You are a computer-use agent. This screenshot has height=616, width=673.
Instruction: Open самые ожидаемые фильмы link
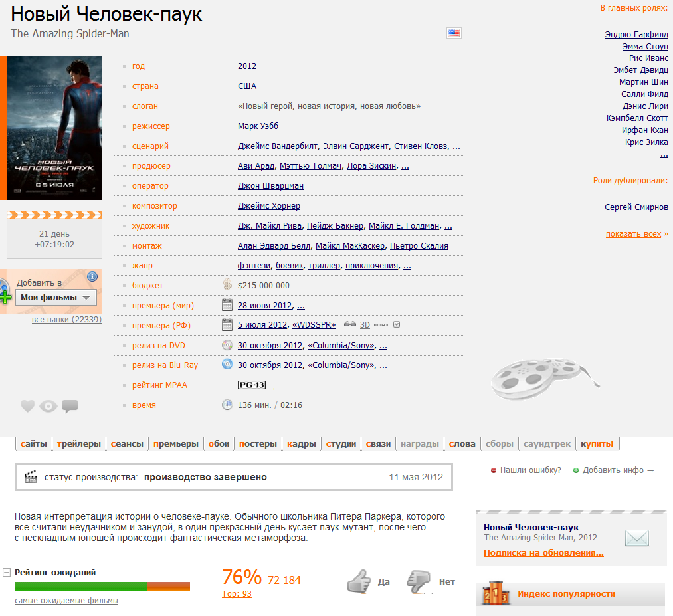66,601
